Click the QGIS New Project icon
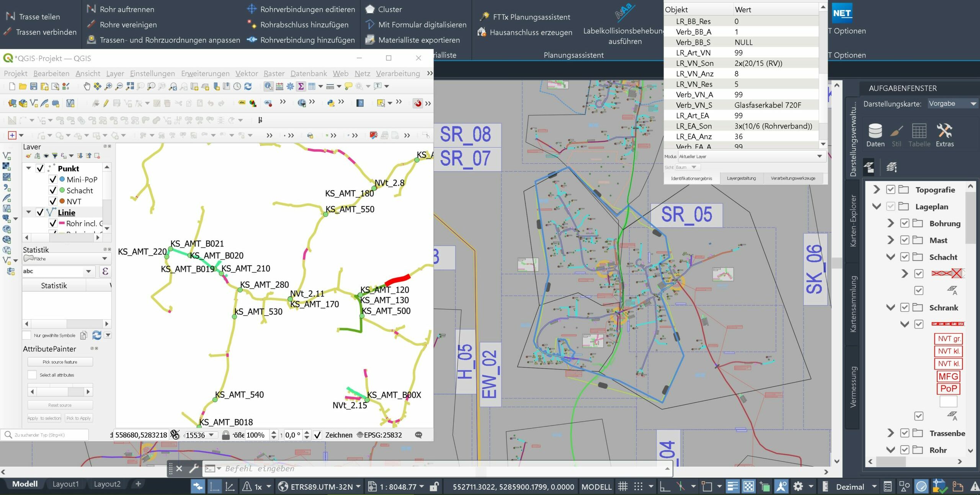This screenshot has height=495, width=980. click(12, 86)
